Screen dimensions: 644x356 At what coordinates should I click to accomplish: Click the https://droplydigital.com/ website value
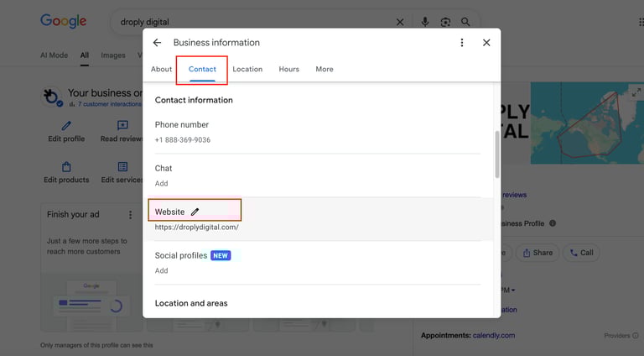pyautogui.click(x=197, y=227)
